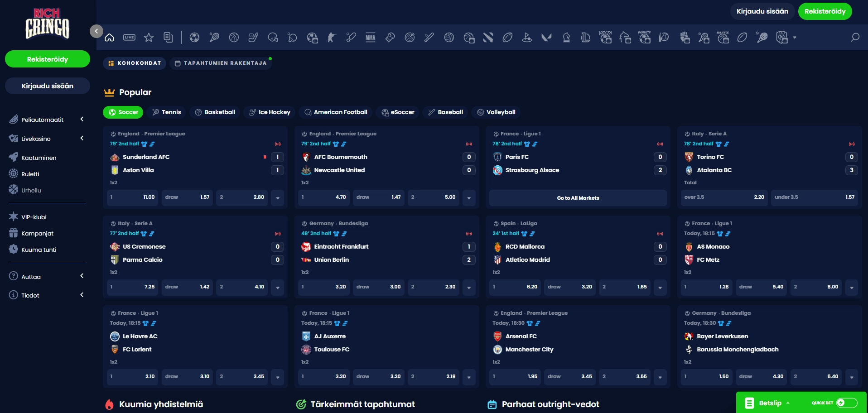Collapse the left sidebar with arrow button
Viewport: 868px width, 413px height.
point(96,31)
